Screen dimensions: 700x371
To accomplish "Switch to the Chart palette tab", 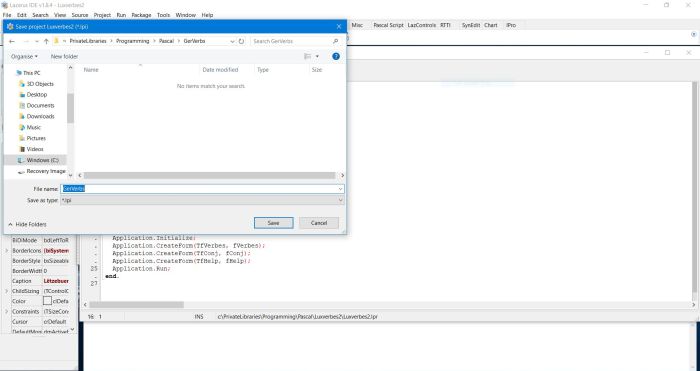I will pyautogui.click(x=491, y=25).
